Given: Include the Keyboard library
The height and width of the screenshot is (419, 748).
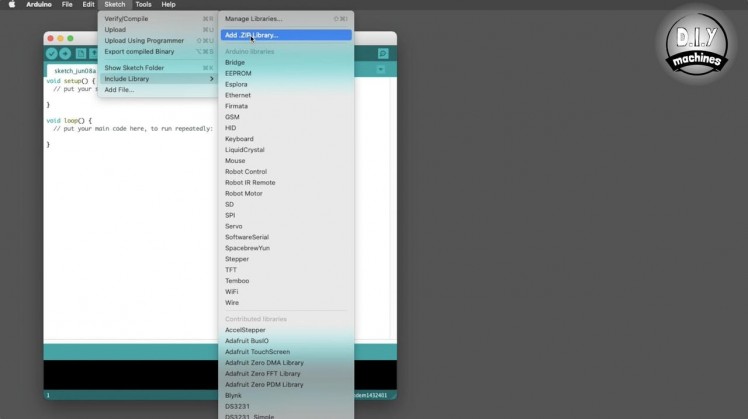Looking at the screenshot, I should 286,139.
